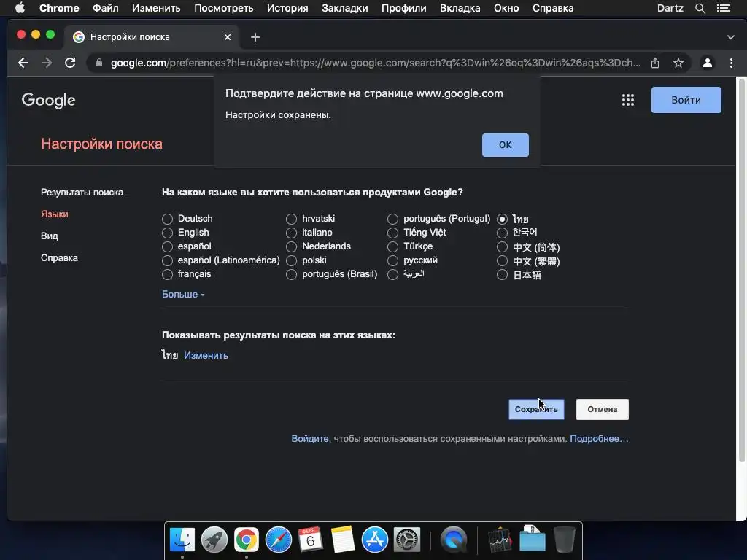
Task: Click the Google logo
Action: tap(49, 100)
